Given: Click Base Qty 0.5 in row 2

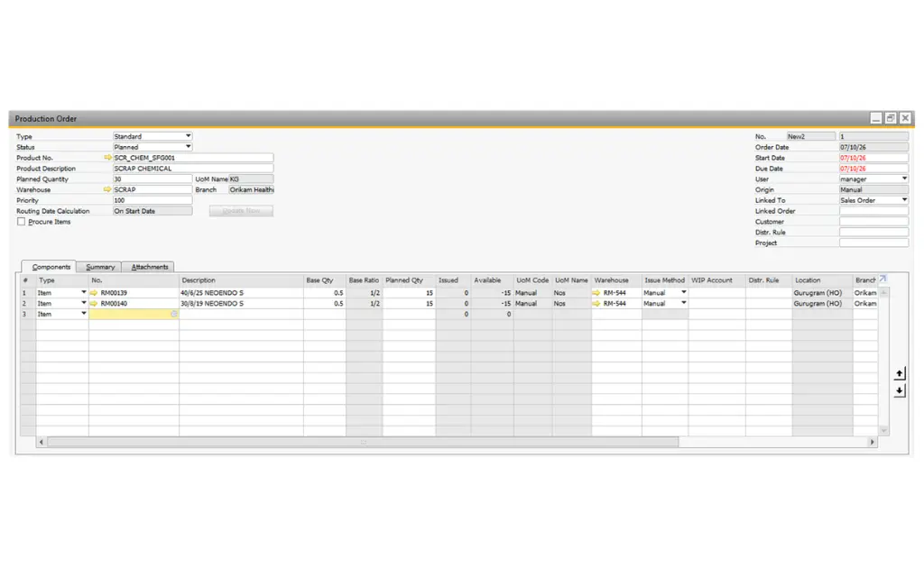Looking at the screenshot, I should pos(325,303).
